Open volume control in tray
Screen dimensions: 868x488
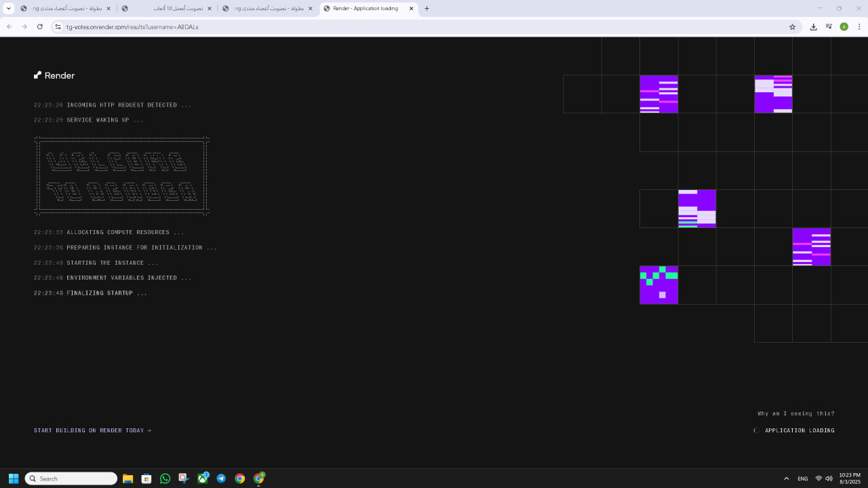pyautogui.click(x=829, y=478)
